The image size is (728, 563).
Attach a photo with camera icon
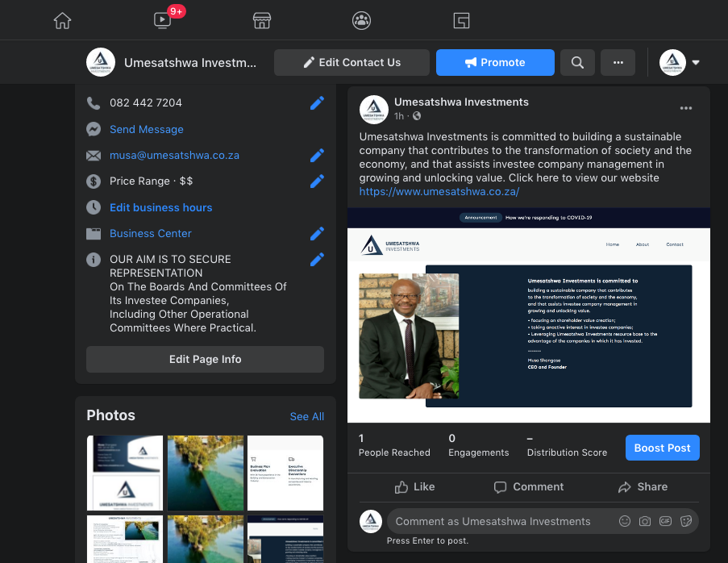(x=645, y=521)
